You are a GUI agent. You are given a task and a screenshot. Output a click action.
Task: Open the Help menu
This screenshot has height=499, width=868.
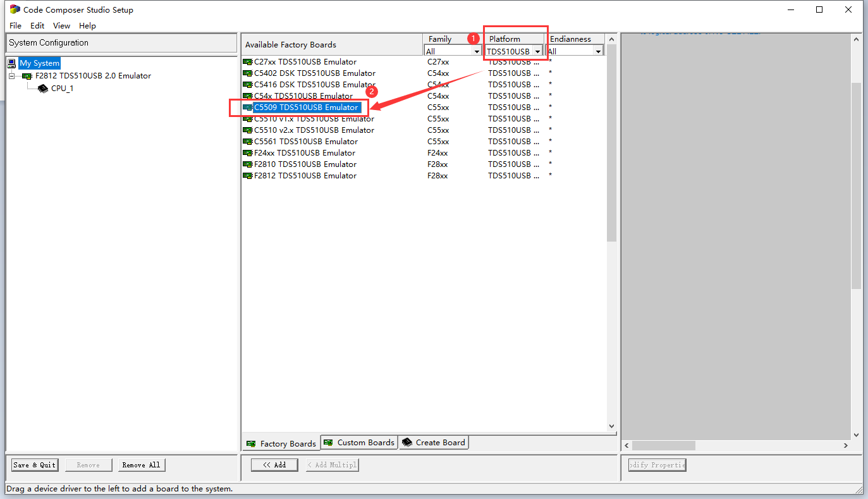(x=87, y=26)
